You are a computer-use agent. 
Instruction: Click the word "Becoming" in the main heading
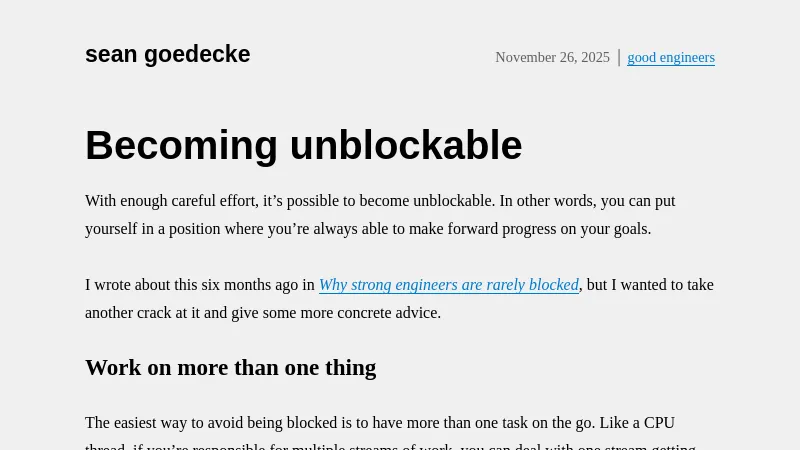[x=181, y=145]
